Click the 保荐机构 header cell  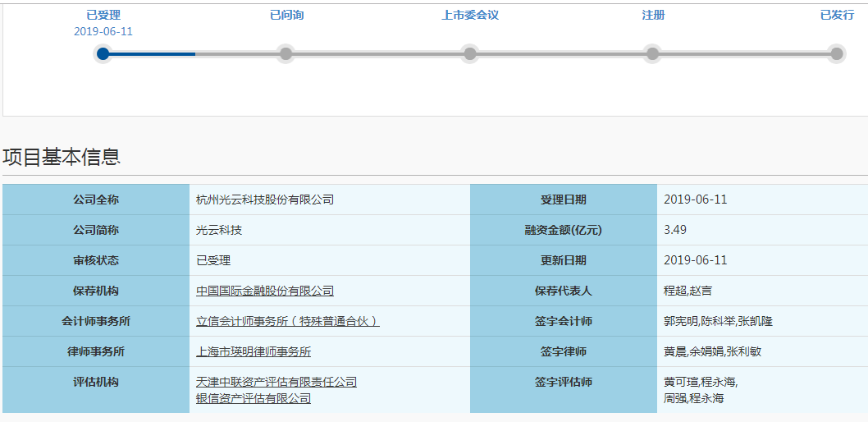(x=96, y=291)
